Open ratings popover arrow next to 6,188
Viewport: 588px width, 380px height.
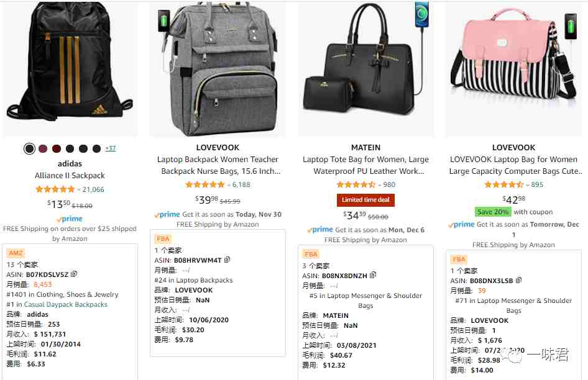pyautogui.click(x=229, y=185)
